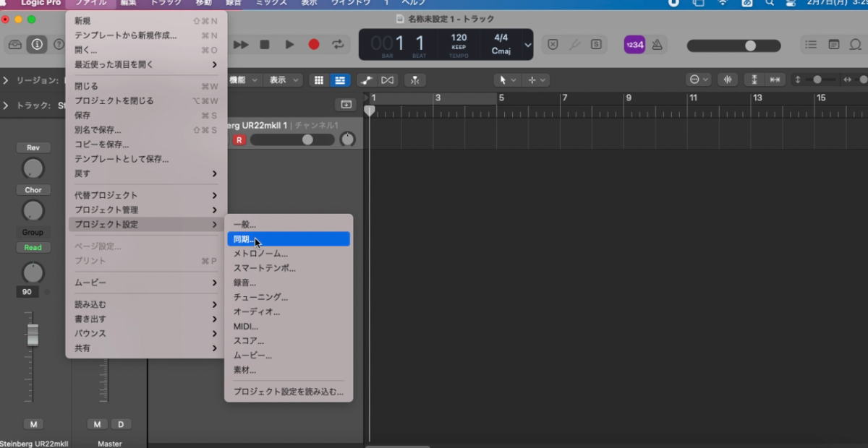Switch to grid view with the grid icon
Viewport: 868px width, 448px height.
pyautogui.click(x=318, y=79)
